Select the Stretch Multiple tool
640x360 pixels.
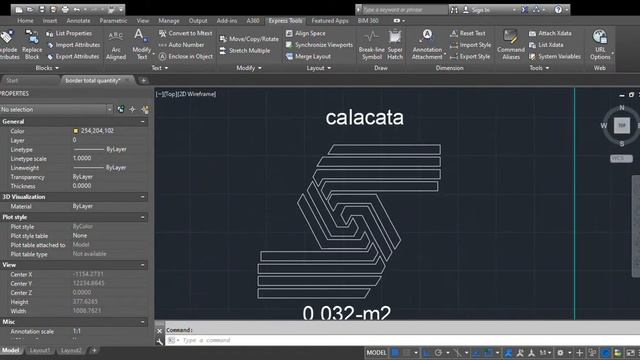[244, 51]
